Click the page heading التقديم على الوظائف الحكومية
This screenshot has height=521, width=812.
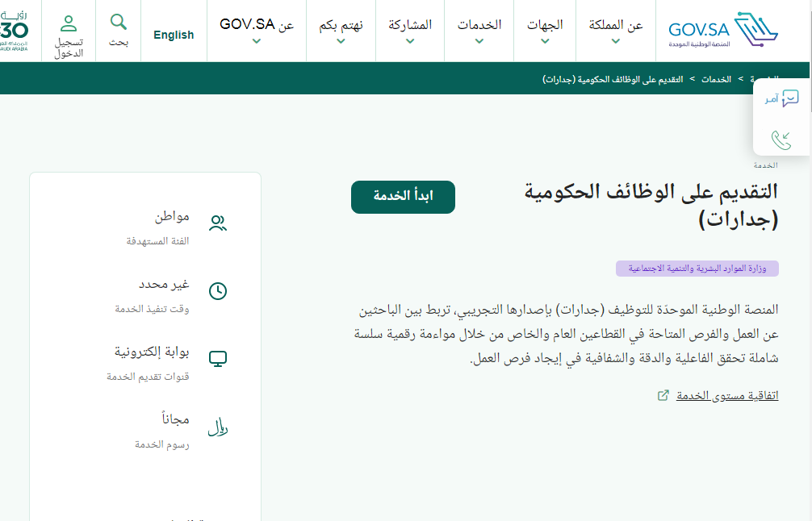(x=651, y=206)
